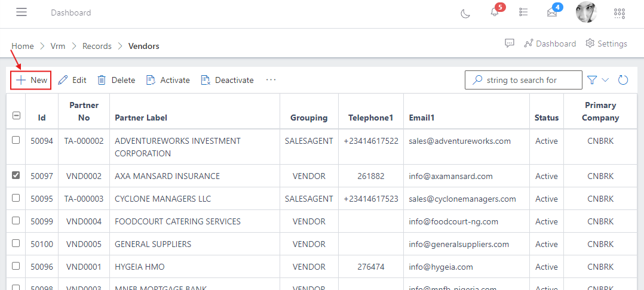Open the apps grid launcher

[x=620, y=13]
